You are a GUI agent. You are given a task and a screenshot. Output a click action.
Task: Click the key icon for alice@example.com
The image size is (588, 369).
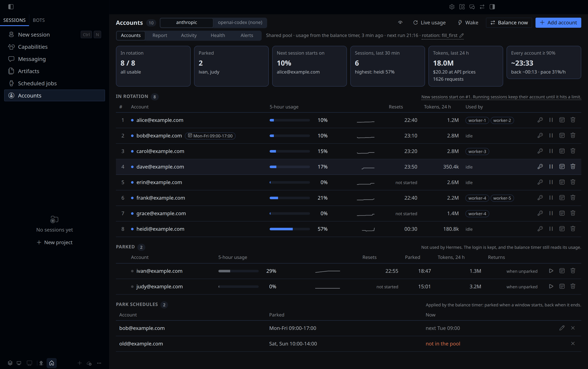tap(540, 120)
